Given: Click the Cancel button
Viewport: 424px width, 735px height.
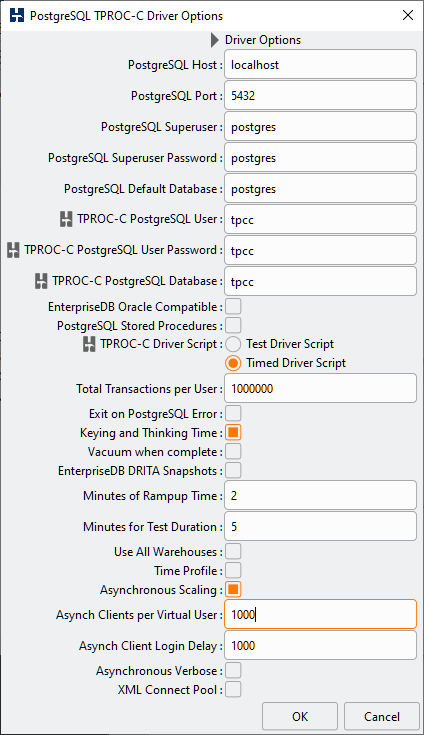Looking at the screenshot, I should pyautogui.click(x=381, y=716).
